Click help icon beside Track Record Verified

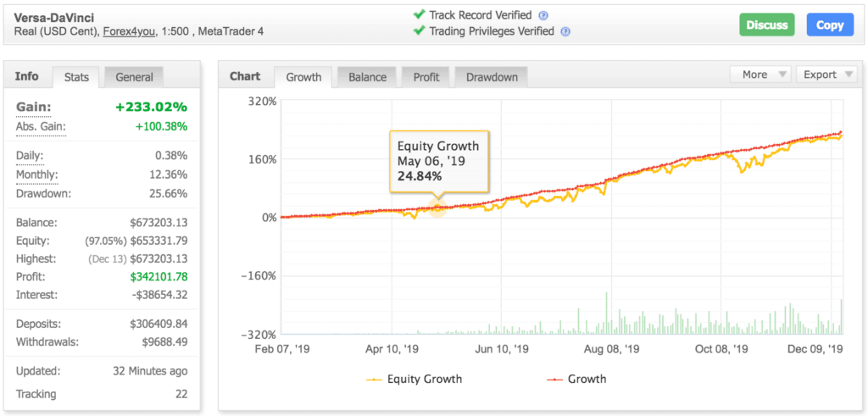tap(543, 15)
